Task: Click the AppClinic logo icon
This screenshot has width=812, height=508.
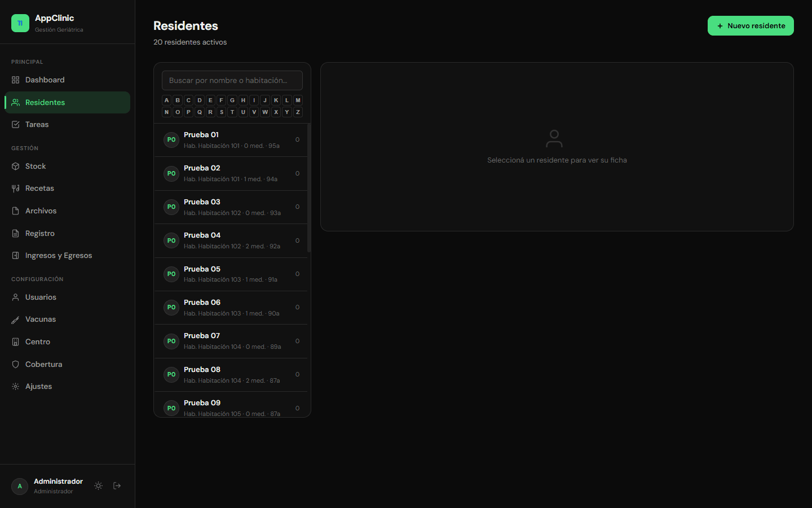Action: 20,23
